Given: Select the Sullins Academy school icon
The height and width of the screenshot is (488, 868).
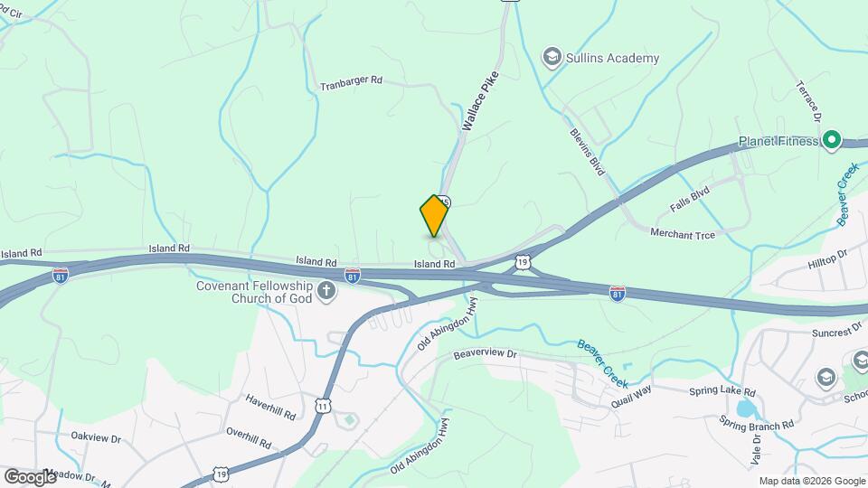Looking at the screenshot, I should pyautogui.click(x=552, y=58).
